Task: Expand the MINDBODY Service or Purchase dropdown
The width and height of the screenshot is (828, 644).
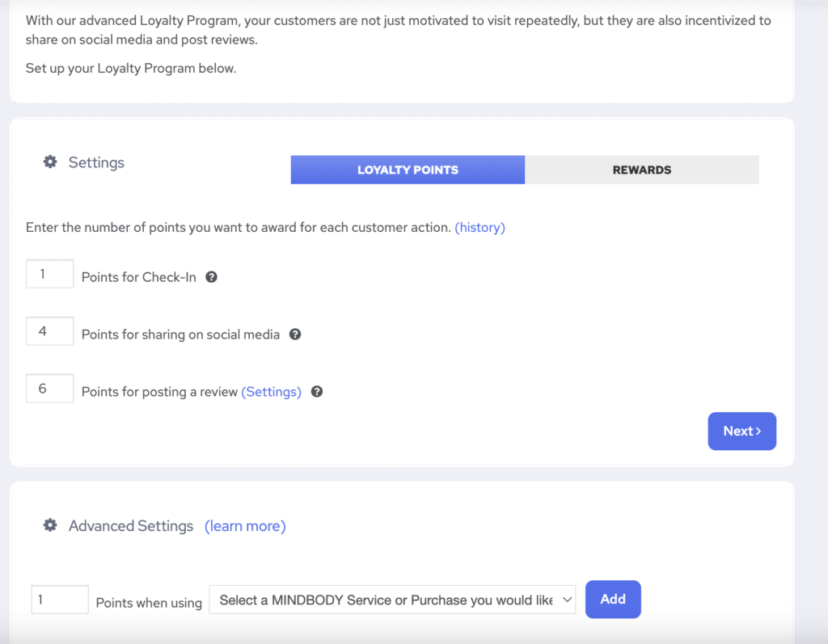Action: [392, 600]
